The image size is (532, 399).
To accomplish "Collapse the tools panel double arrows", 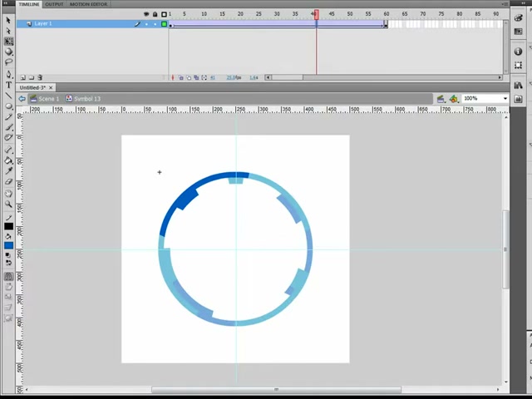I will click(x=5, y=3).
